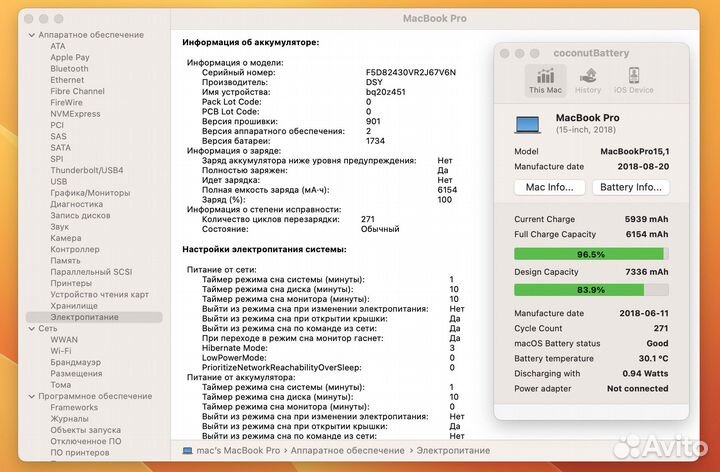Select WWAN in the sidebar

pyautogui.click(x=64, y=340)
